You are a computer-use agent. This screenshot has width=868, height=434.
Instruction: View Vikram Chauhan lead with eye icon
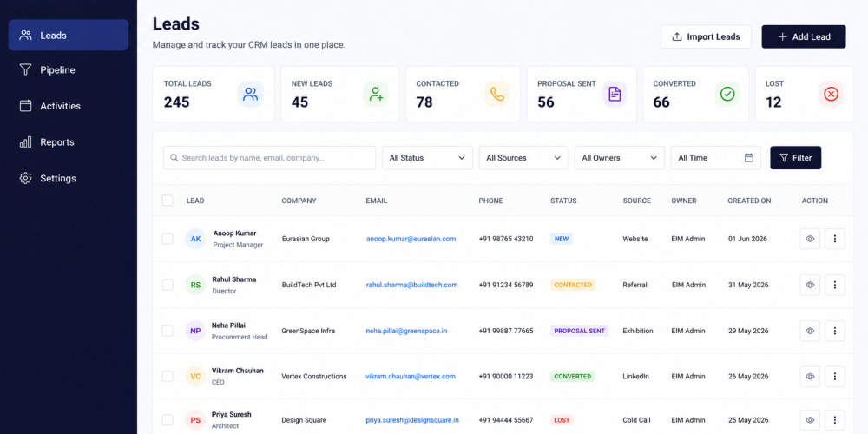(810, 377)
